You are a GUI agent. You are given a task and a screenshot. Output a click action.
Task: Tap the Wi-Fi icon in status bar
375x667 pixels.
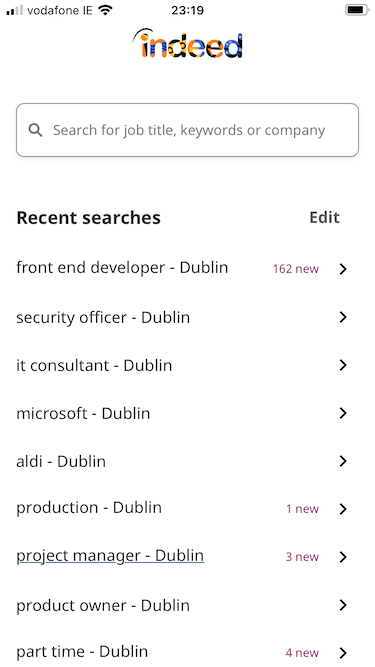pyautogui.click(x=105, y=10)
